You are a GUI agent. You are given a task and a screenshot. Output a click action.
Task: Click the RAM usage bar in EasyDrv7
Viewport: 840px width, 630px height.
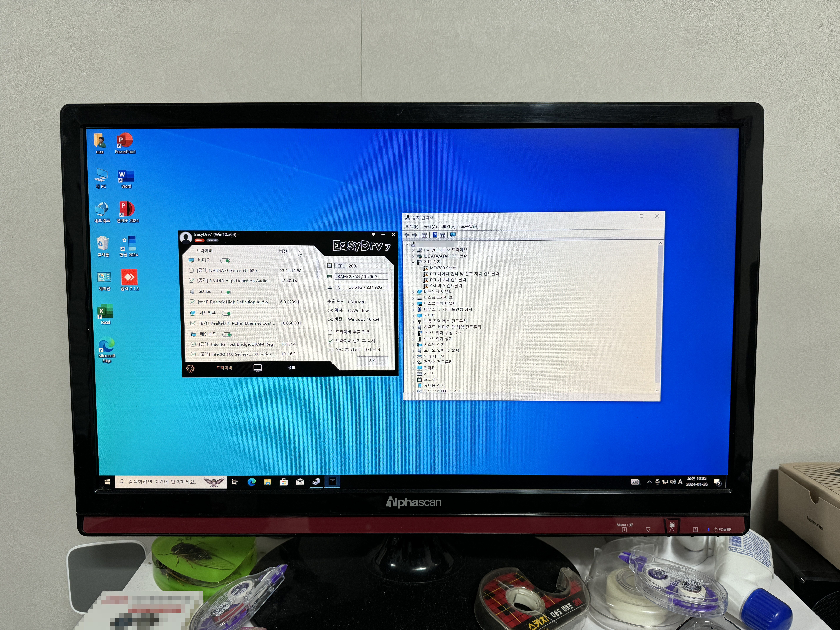pos(361,276)
